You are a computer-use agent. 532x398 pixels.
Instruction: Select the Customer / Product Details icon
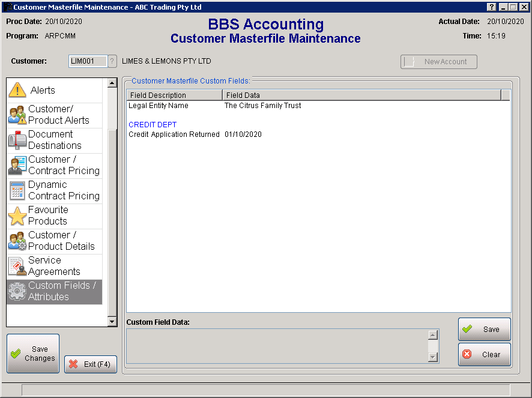tap(17, 241)
